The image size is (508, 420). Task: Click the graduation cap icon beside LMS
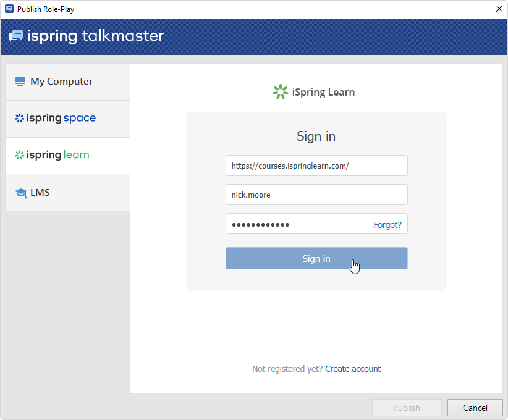pos(20,193)
